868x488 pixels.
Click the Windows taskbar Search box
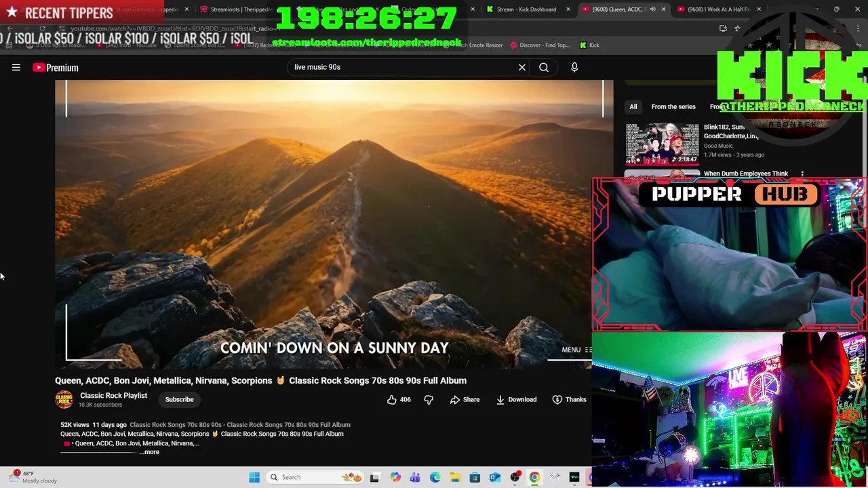(x=313, y=477)
